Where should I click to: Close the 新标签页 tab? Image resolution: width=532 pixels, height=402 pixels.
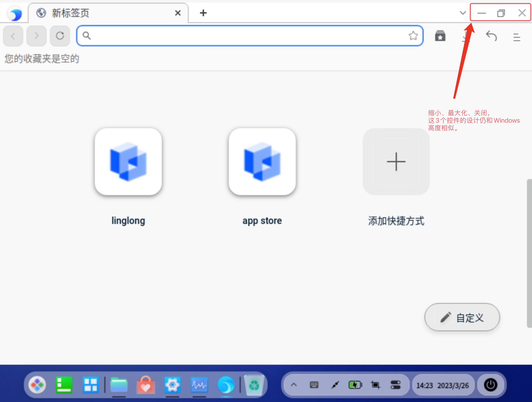(178, 13)
